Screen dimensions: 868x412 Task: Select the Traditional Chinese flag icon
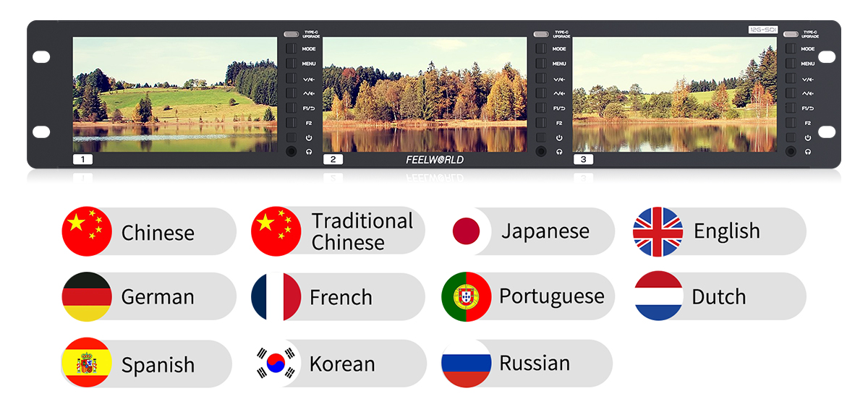coord(276,231)
